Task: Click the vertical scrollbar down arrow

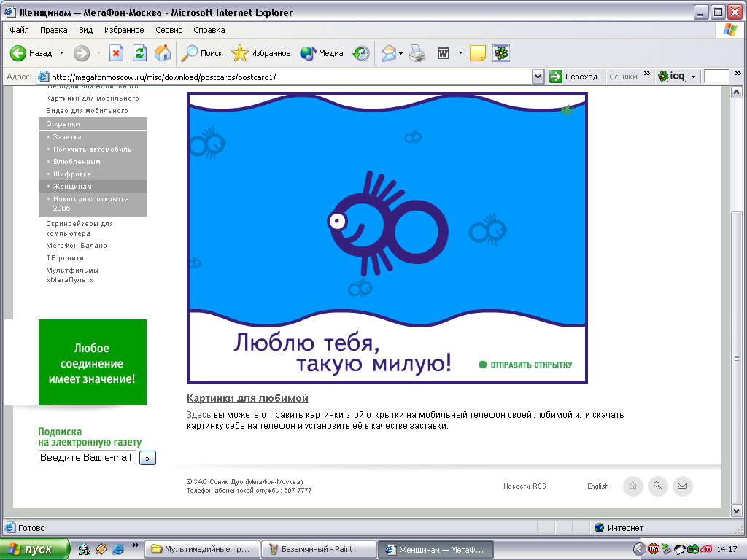Action: click(x=737, y=511)
